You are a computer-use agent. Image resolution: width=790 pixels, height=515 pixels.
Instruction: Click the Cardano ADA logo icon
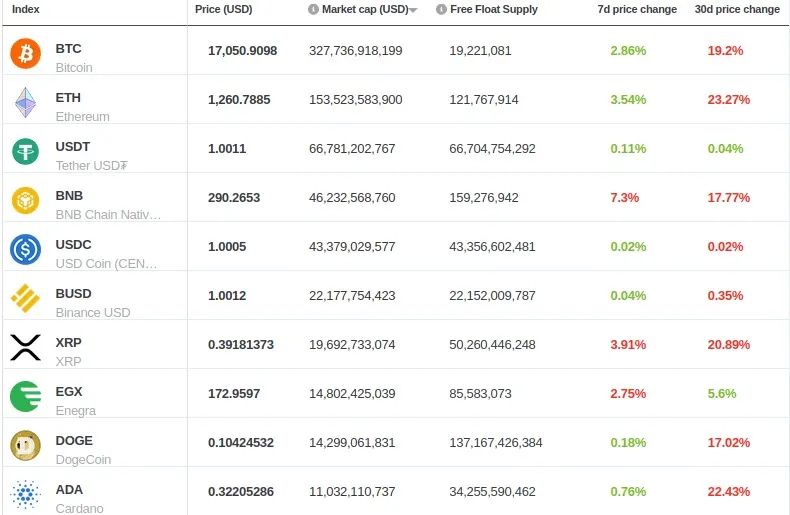tap(25, 494)
